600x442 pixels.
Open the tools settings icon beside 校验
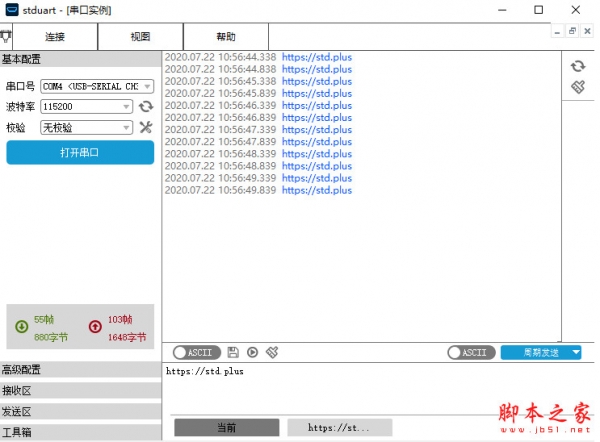(146, 127)
